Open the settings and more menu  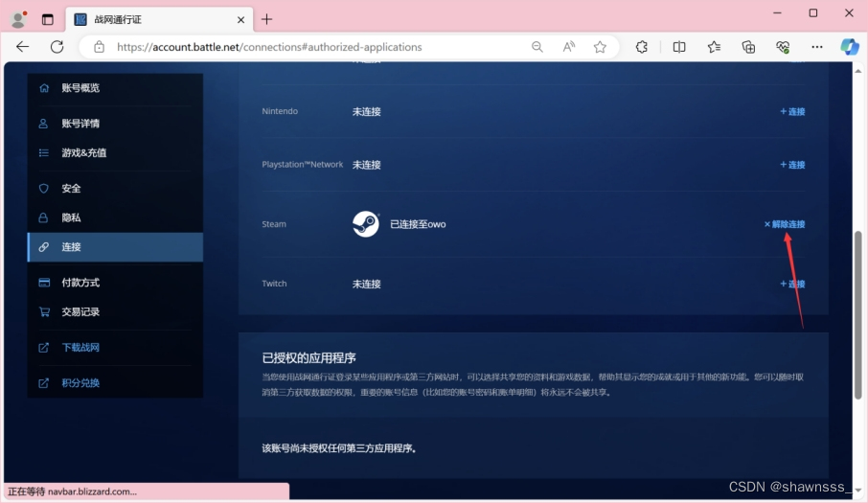[817, 47]
